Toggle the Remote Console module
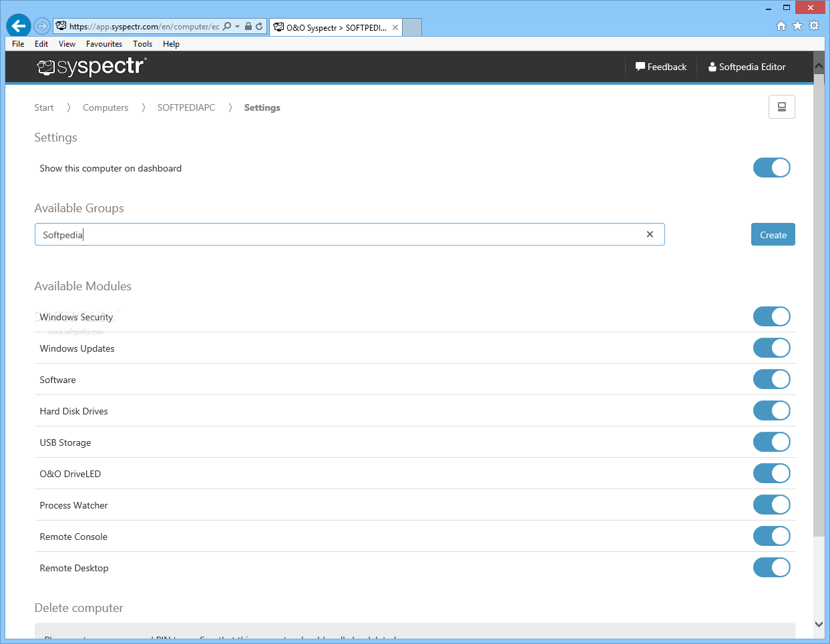Viewport: 830px width, 644px height. (x=772, y=536)
